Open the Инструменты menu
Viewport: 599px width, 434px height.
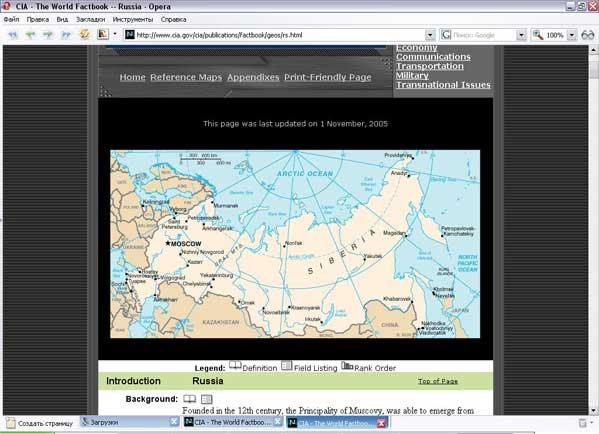(133, 19)
